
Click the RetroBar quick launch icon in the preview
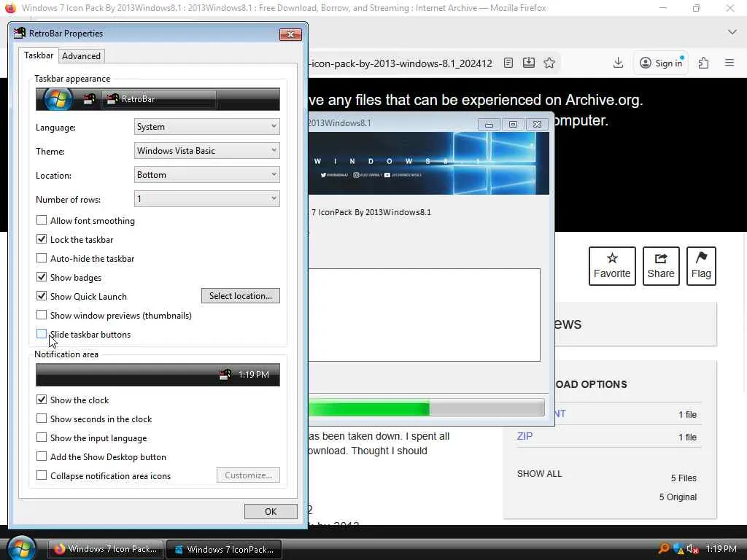point(89,99)
